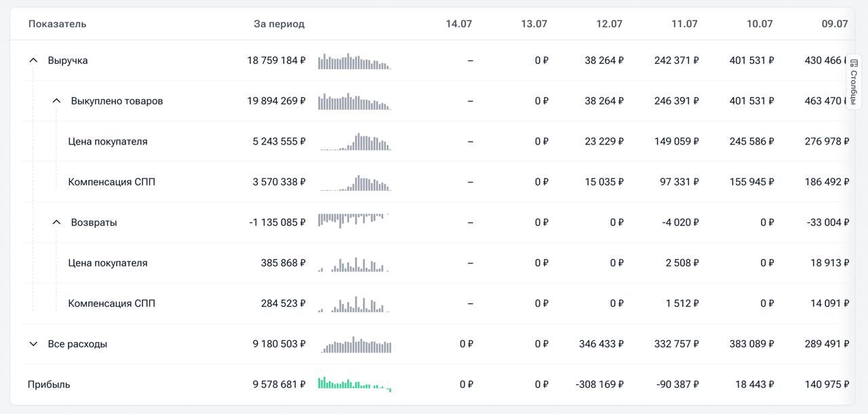Click Прибыль value -308 169 ₽
This screenshot has height=414, width=868.
pyautogui.click(x=599, y=385)
